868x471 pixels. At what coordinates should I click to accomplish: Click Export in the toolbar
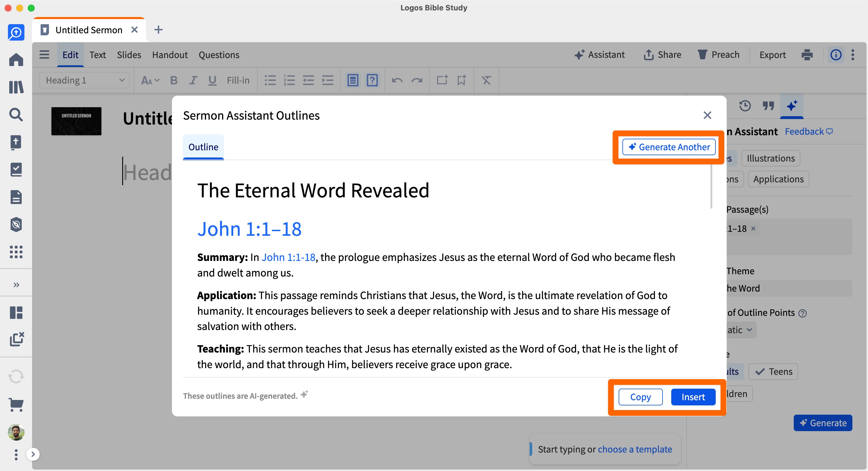tap(772, 55)
